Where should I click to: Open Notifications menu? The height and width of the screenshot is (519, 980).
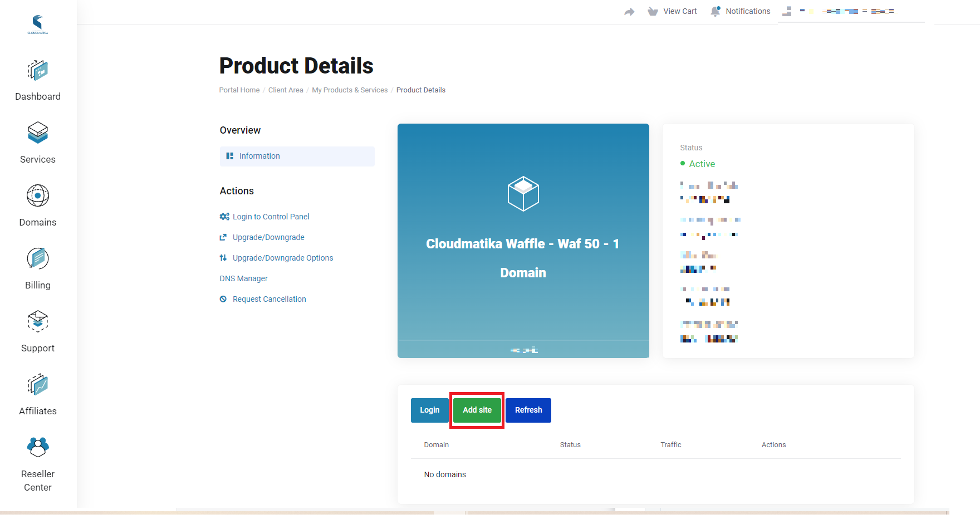[741, 11]
